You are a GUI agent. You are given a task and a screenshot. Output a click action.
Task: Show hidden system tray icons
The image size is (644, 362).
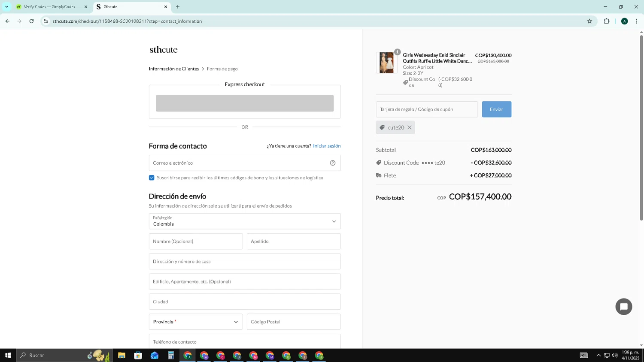click(x=598, y=355)
